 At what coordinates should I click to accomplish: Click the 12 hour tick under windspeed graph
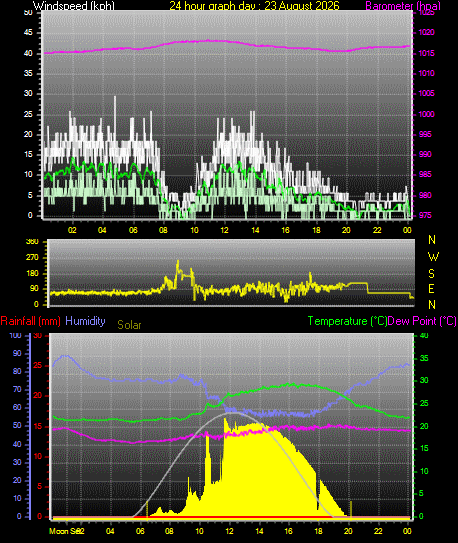224,230
